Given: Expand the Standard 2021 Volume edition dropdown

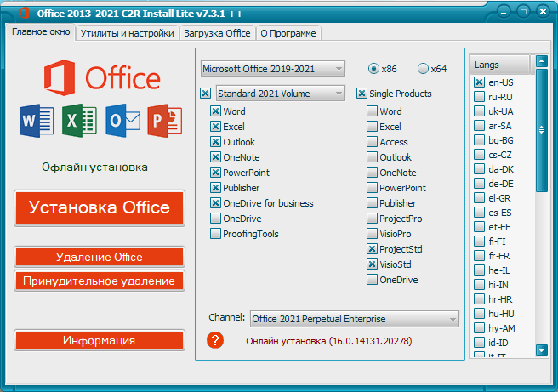Looking at the screenshot, I should (280, 94).
